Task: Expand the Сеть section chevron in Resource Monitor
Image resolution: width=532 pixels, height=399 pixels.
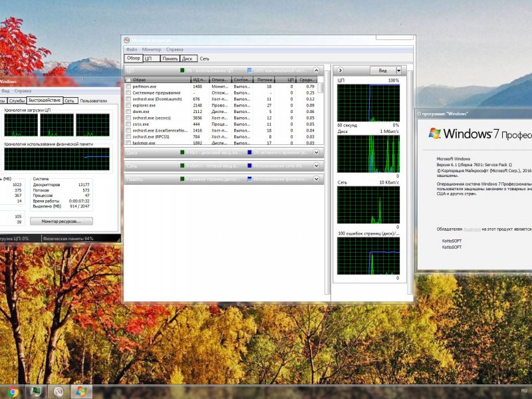Action: coord(317,166)
